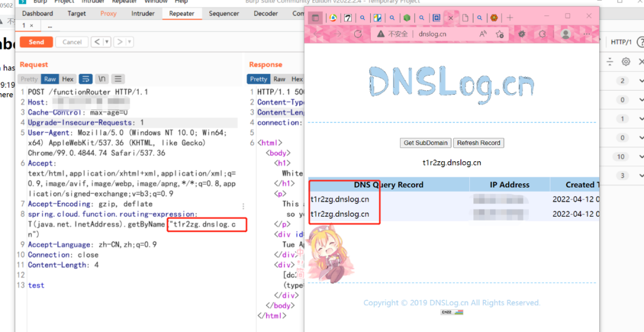Switch to browser tab with orange flower favicon

[494, 18]
